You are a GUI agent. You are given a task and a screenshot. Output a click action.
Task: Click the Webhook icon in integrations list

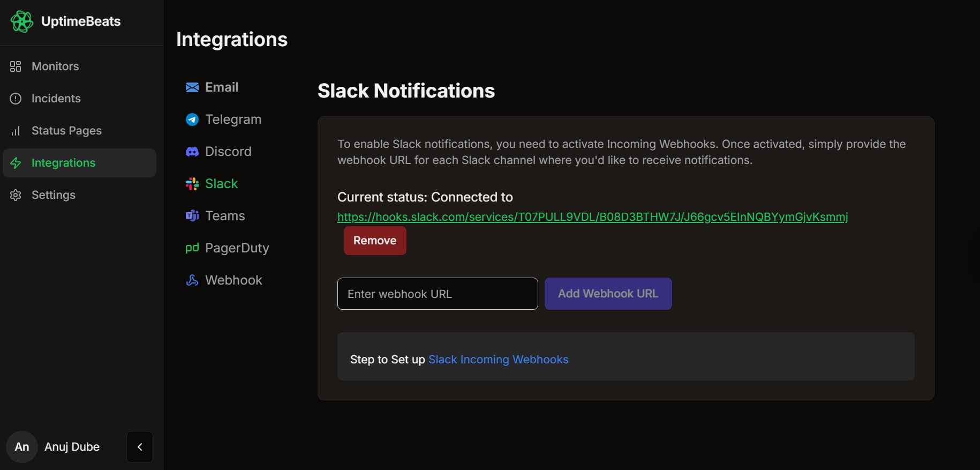tap(192, 280)
